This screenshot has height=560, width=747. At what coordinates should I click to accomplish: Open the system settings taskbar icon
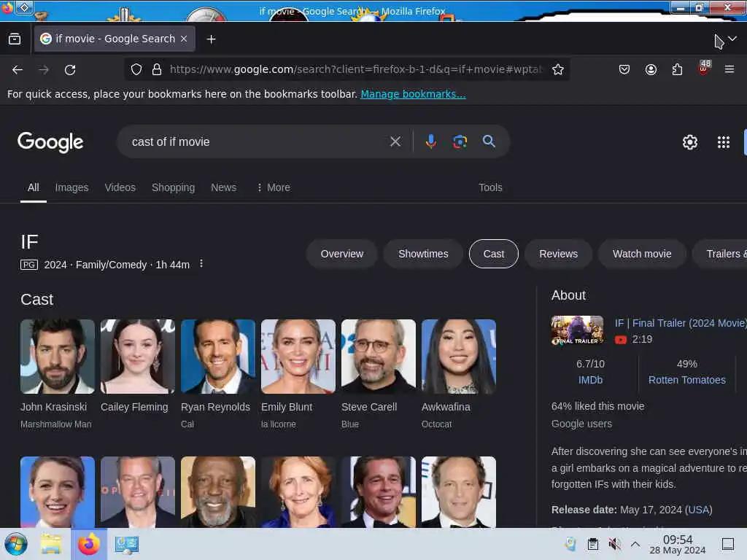tap(127, 544)
